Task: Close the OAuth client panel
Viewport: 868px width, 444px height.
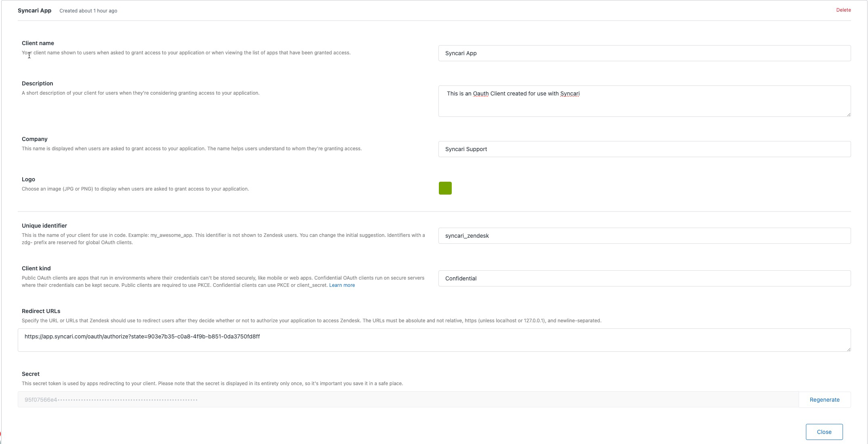Action: (824, 432)
